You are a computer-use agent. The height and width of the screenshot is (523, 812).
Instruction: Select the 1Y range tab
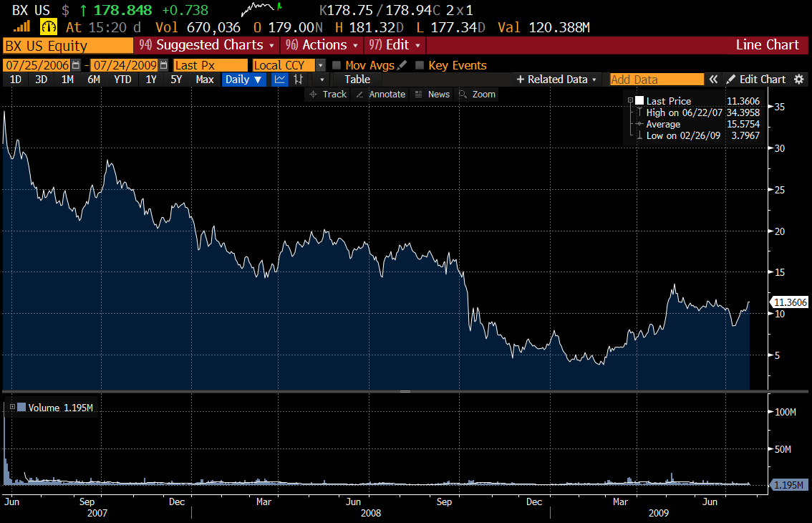[150, 80]
